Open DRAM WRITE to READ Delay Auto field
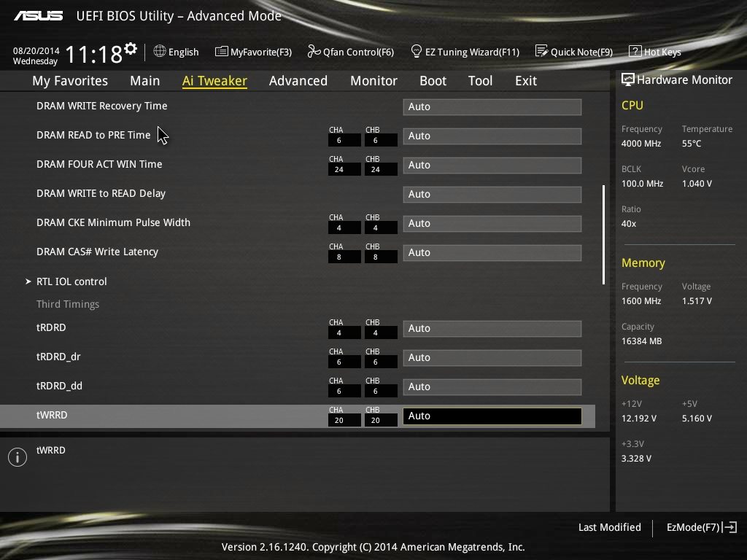Screen dimensions: 747x560 [492, 194]
